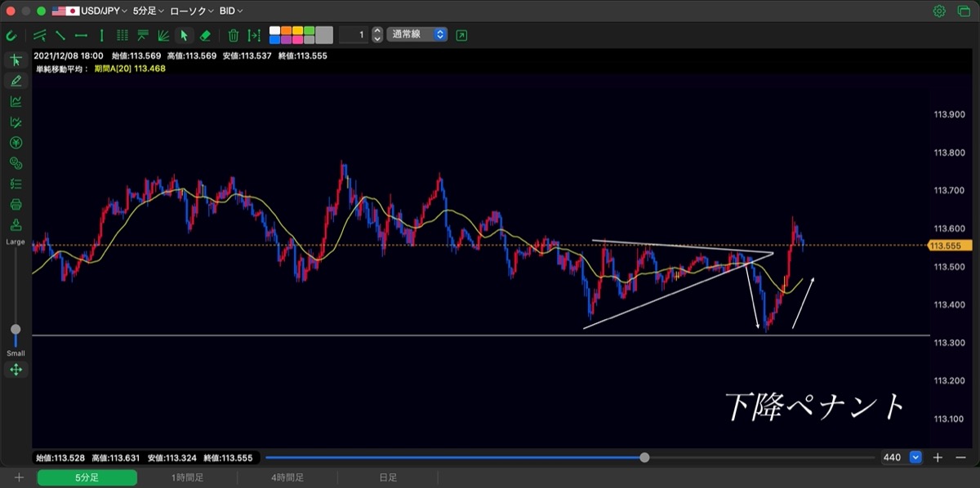Click the trash icon to delete drawings

click(x=234, y=35)
